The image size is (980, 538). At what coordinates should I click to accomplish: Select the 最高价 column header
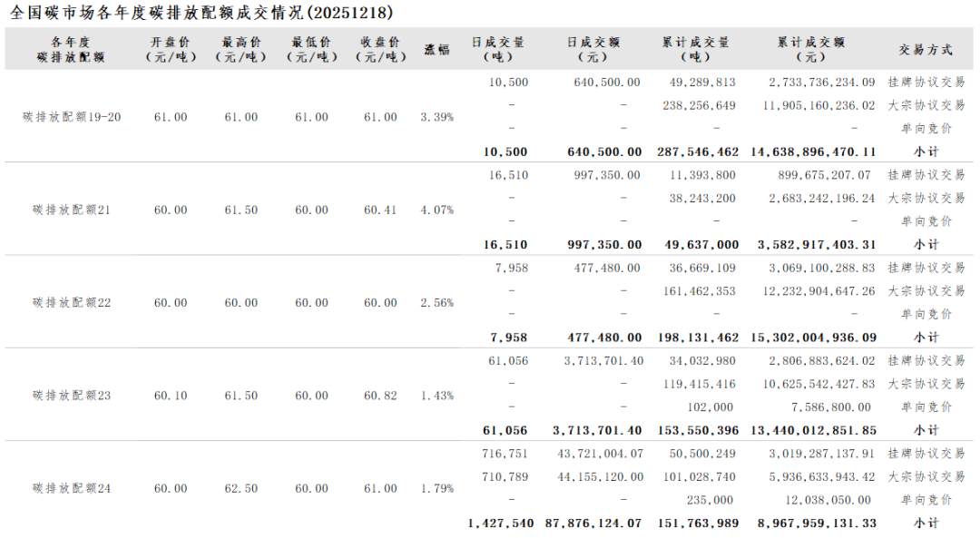pyautogui.click(x=240, y=49)
